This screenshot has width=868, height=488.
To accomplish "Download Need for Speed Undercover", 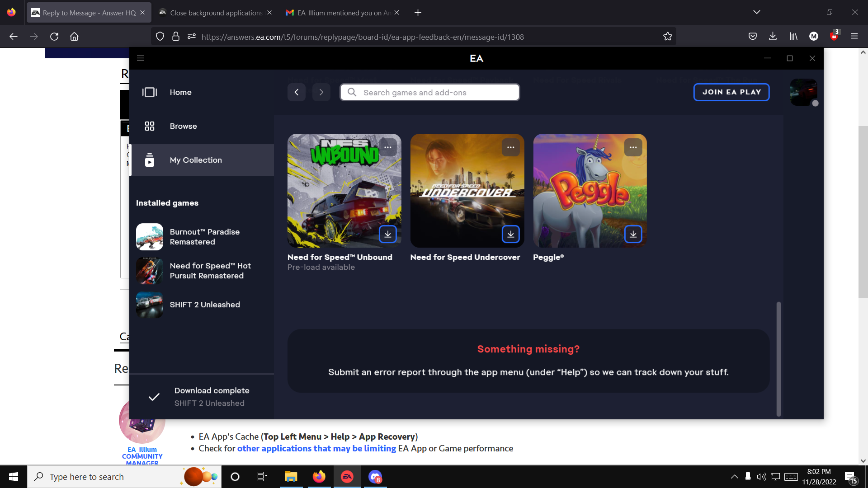I will pos(511,234).
